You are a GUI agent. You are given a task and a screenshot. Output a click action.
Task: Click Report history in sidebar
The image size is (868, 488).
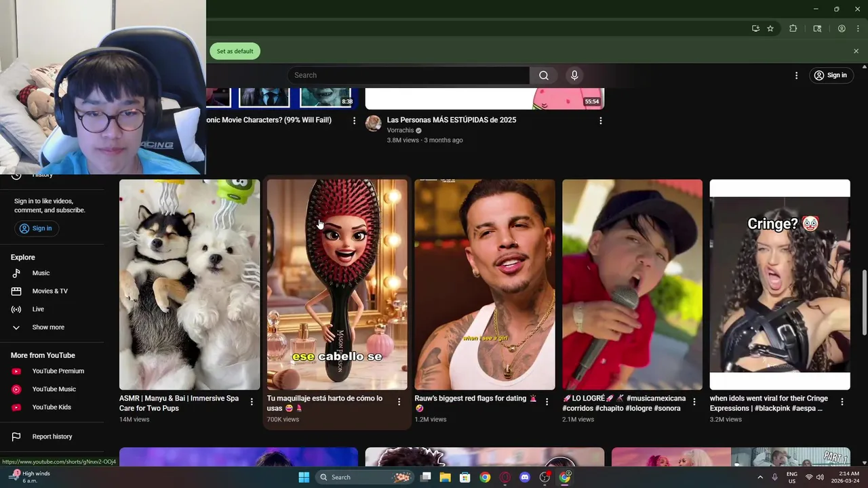pyautogui.click(x=52, y=436)
